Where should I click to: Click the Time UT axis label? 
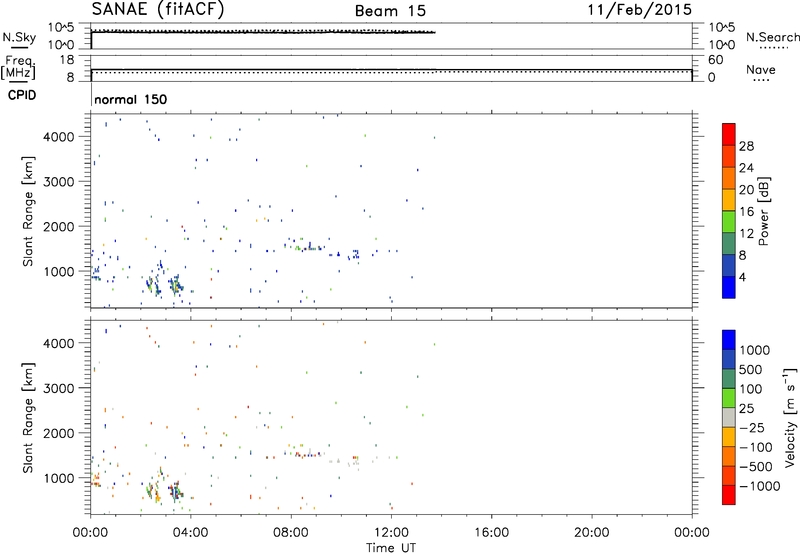pyautogui.click(x=391, y=548)
